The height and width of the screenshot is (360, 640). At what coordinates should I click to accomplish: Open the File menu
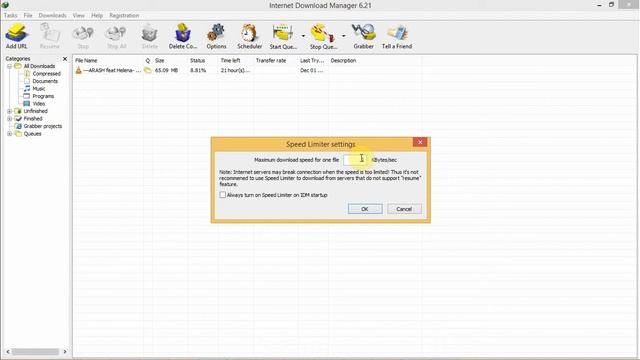pos(28,16)
